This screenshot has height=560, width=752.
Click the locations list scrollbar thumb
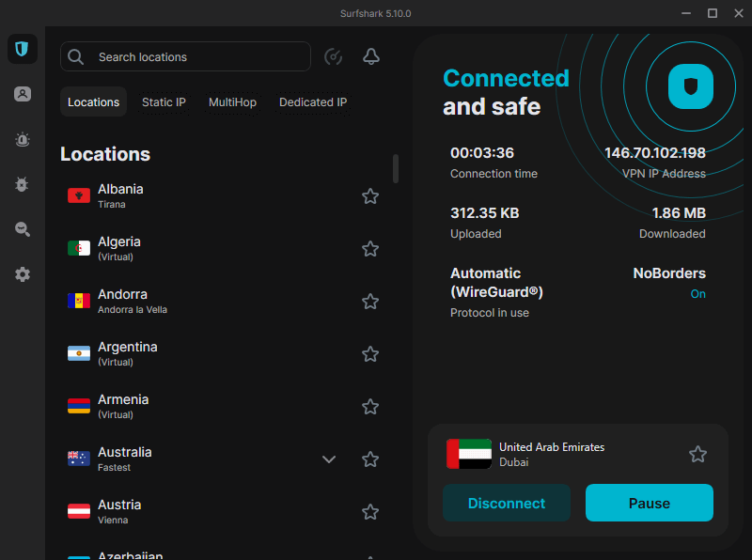coord(396,168)
